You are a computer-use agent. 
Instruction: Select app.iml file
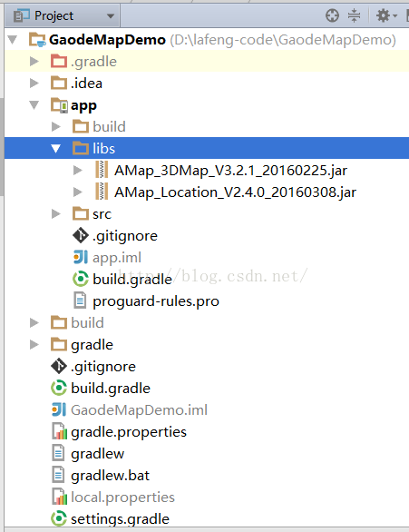(117, 258)
